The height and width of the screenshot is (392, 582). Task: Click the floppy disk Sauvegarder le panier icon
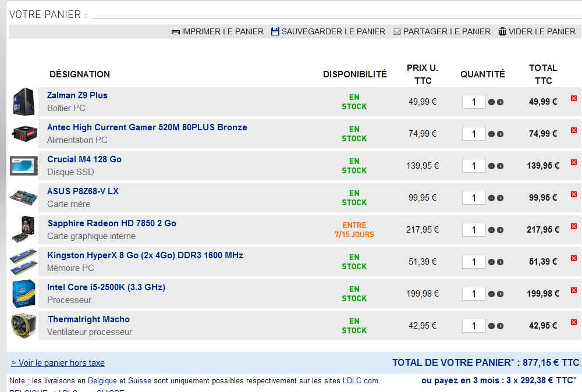(275, 31)
